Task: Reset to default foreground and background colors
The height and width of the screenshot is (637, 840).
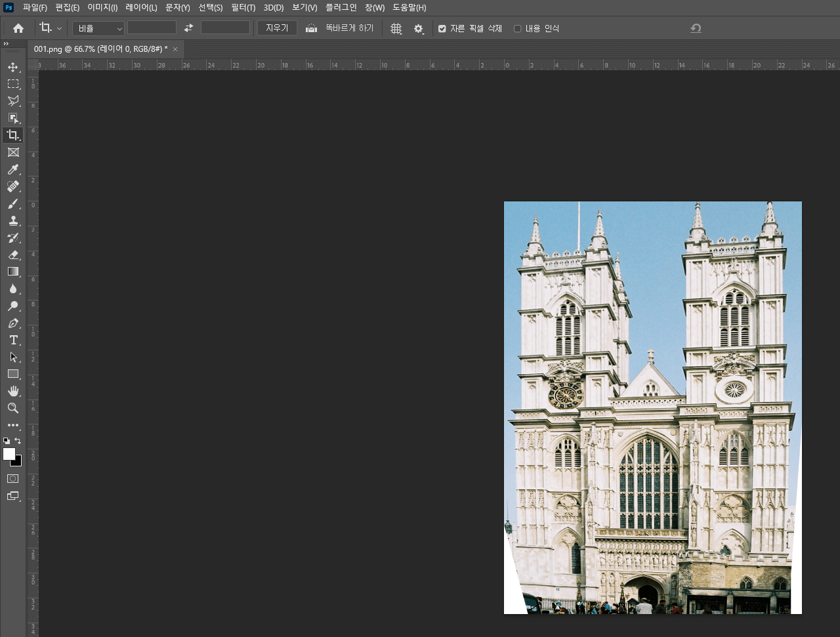Action: [x=7, y=441]
